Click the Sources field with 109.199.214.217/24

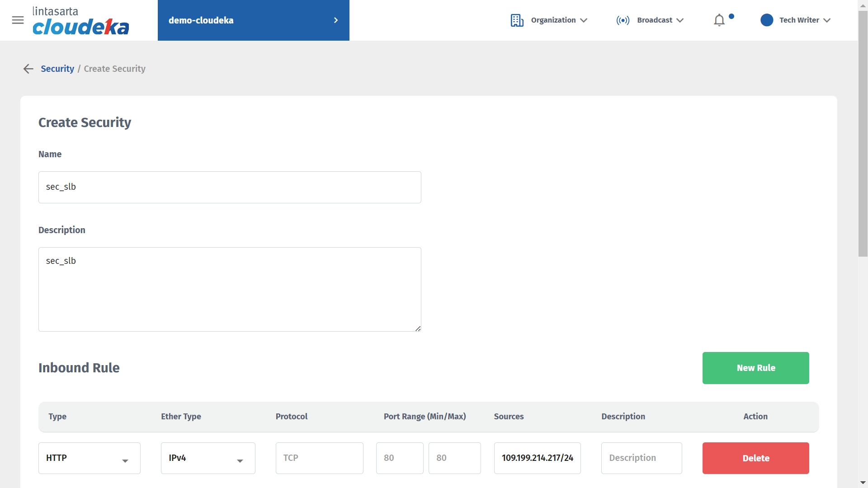(x=537, y=458)
